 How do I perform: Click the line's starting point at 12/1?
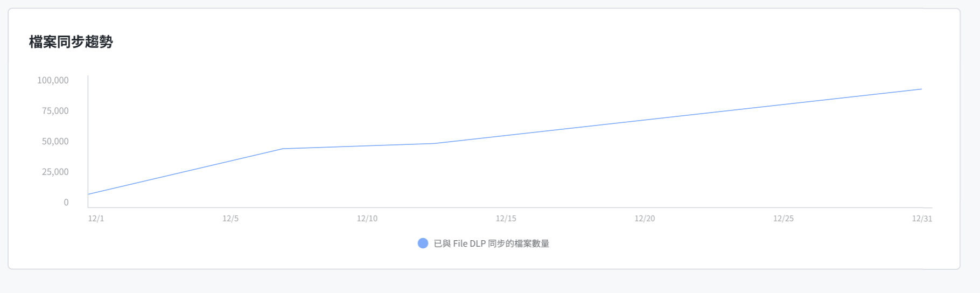pos(88,194)
